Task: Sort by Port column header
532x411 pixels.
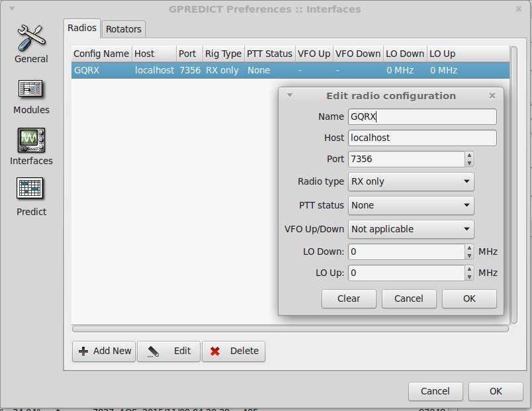Action: 189,54
